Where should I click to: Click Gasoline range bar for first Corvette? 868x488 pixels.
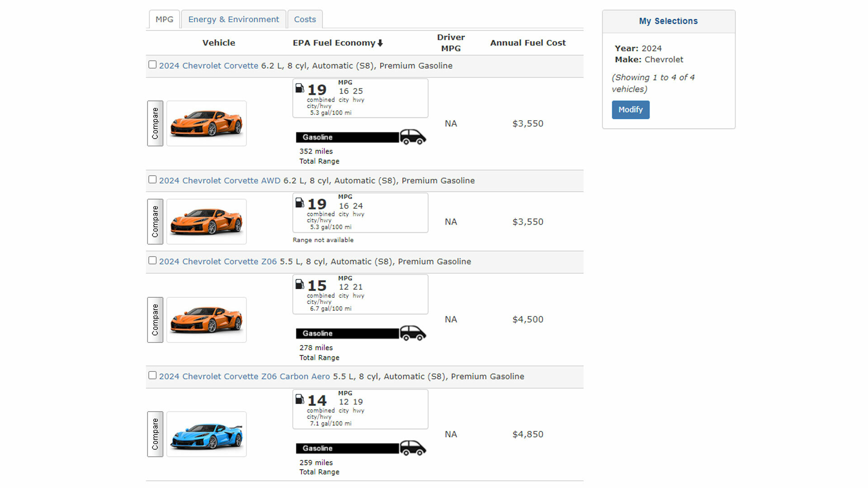347,137
